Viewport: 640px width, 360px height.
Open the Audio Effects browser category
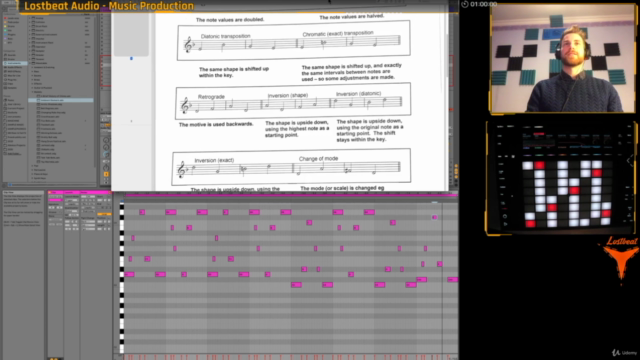pos(14,67)
